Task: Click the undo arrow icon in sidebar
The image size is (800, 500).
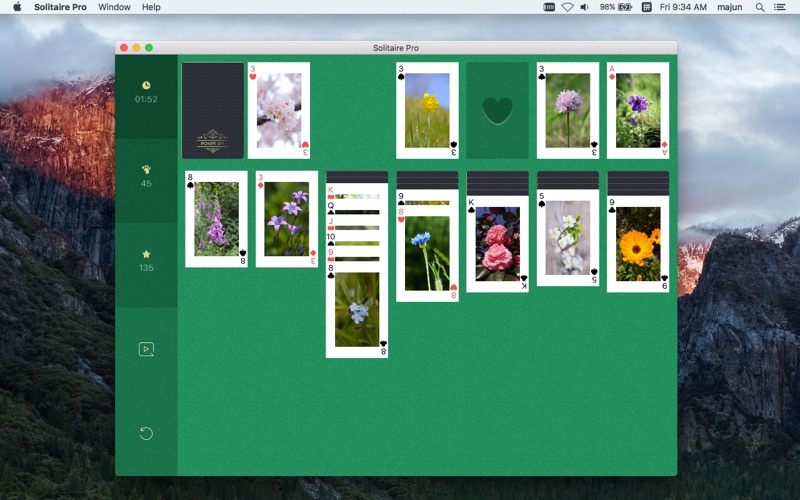Action: (146, 433)
